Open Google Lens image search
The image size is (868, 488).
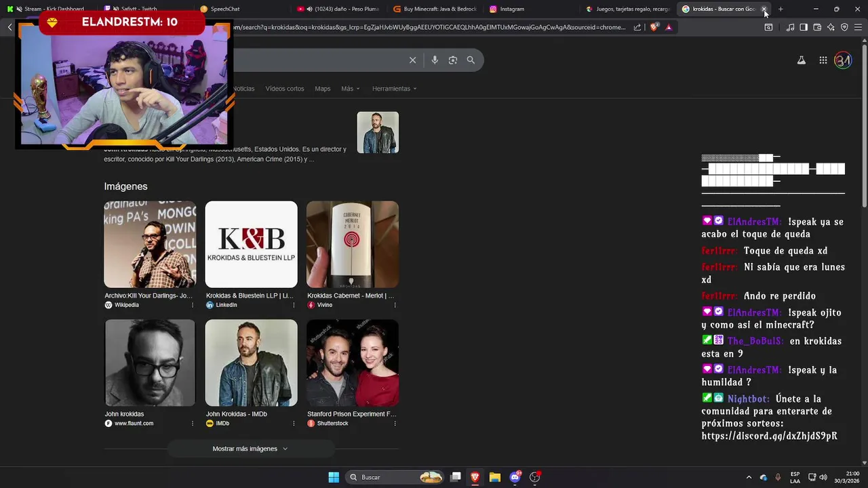pyautogui.click(x=453, y=60)
